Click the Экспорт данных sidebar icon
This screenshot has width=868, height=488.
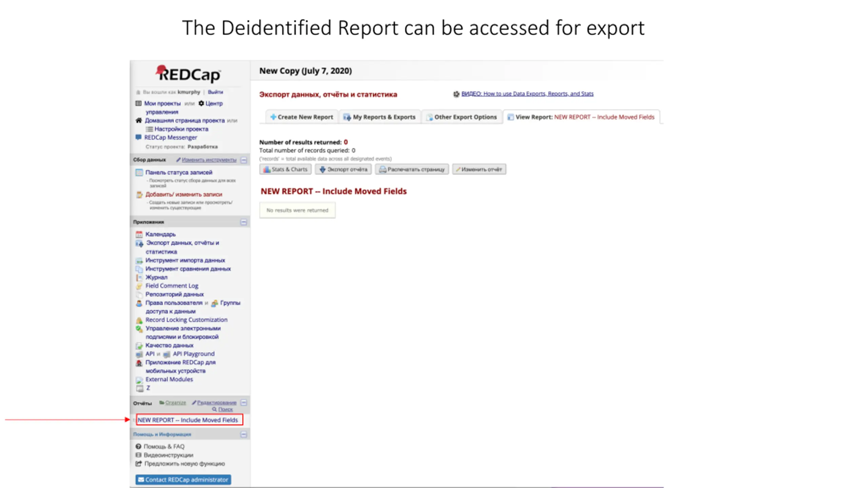pyautogui.click(x=139, y=243)
